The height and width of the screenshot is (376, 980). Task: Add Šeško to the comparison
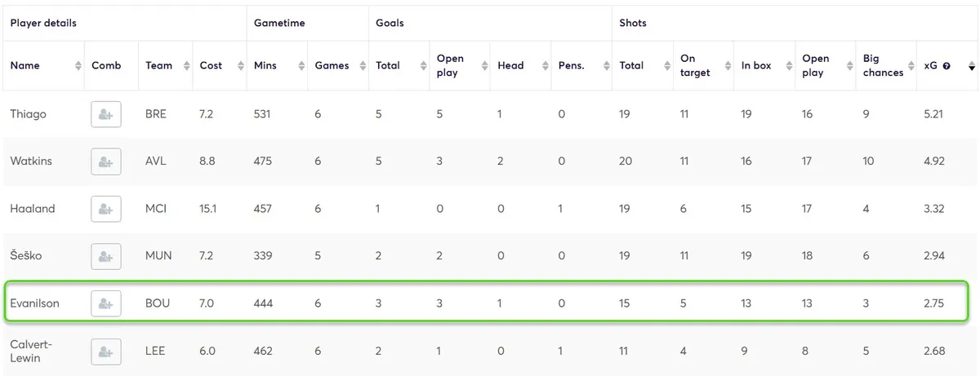(x=105, y=256)
